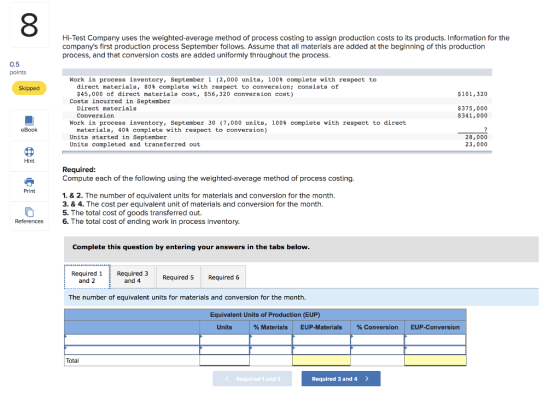Click the 28,000 units started value
The image size is (560, 407).
coord(476,137)
